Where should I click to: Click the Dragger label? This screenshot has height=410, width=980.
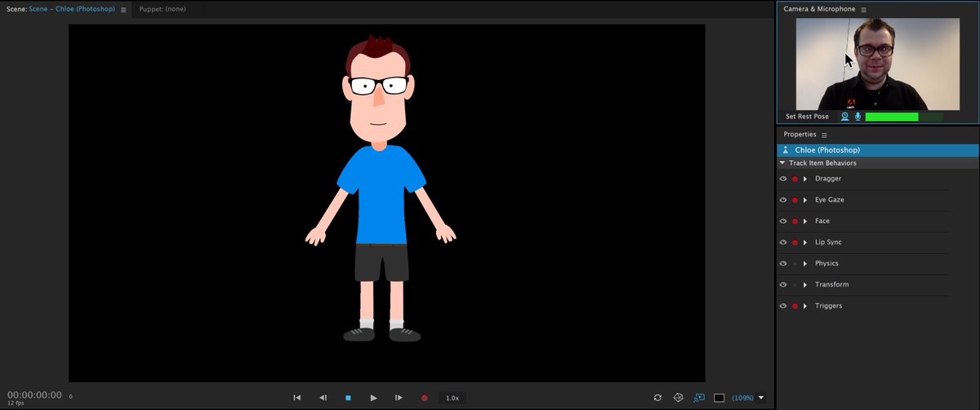tap(828, 179)
